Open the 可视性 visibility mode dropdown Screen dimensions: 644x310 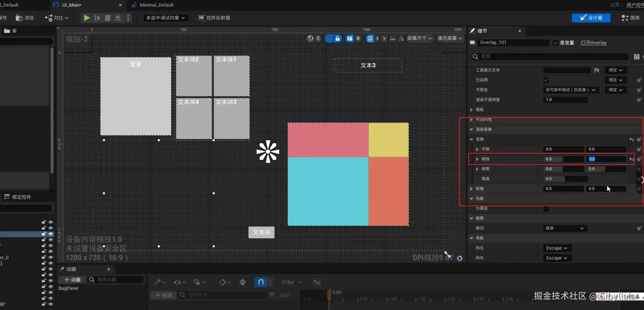(571, 90)
